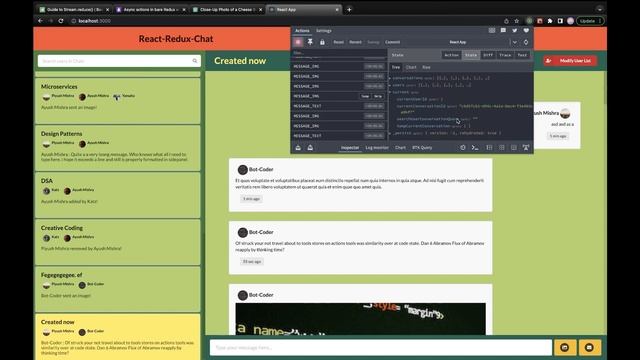Open the Creative Coding conversation
This screenshot has width=640, height=360.
point(118,242)
